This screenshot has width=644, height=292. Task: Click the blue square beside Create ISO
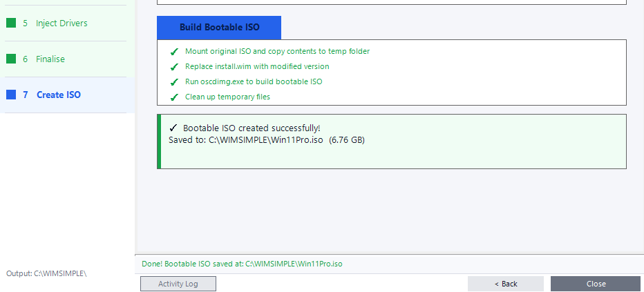(x=11, y=95)
